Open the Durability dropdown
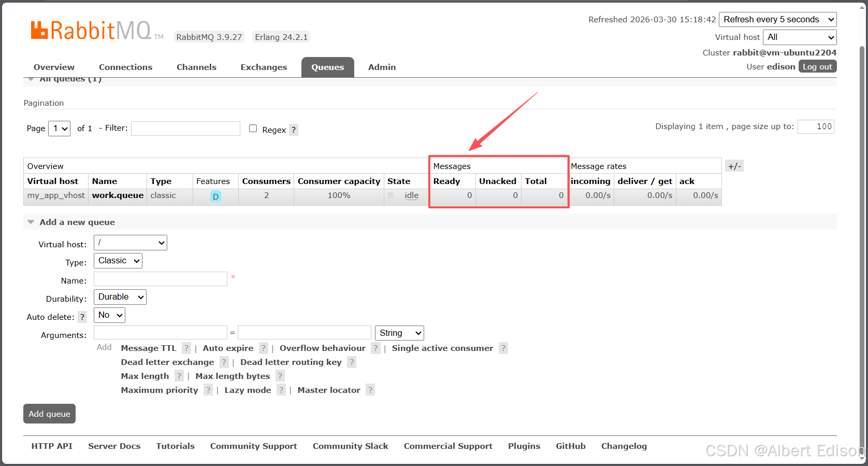 tap(120, 297)
